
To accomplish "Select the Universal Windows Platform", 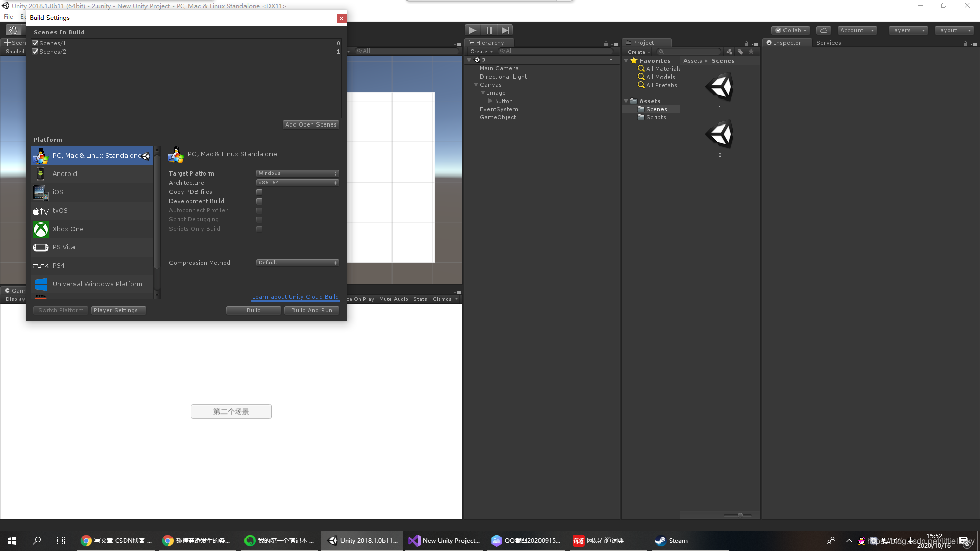I will pyautogui.click(x=92, y=284).
